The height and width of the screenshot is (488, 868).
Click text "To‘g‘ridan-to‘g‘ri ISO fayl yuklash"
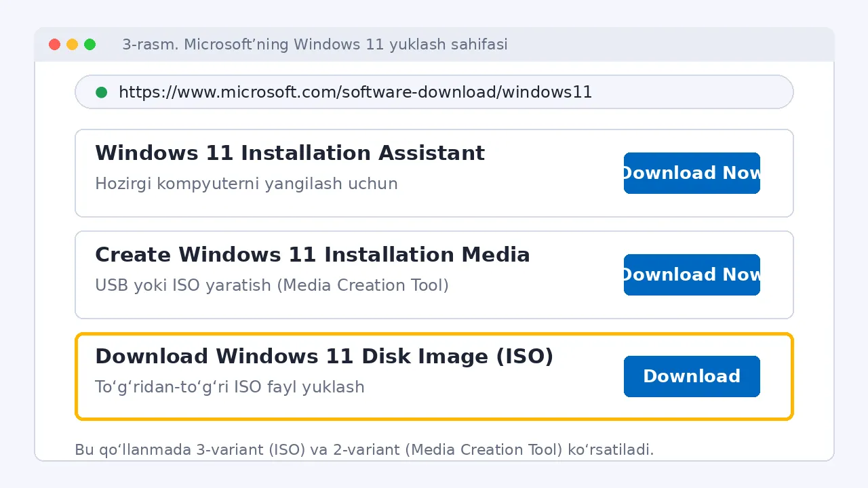tap(230, 387)
